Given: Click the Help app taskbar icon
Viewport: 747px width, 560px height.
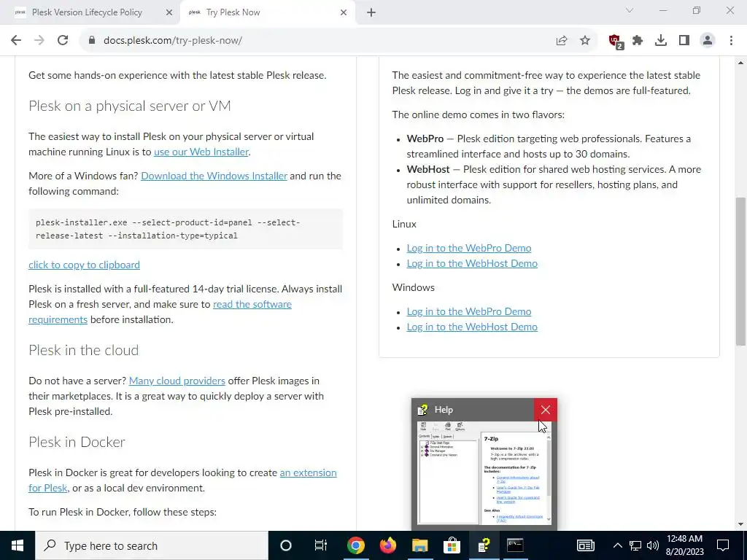Looking at the screenshot, I should pyautogui.click(x=484, y=545).
